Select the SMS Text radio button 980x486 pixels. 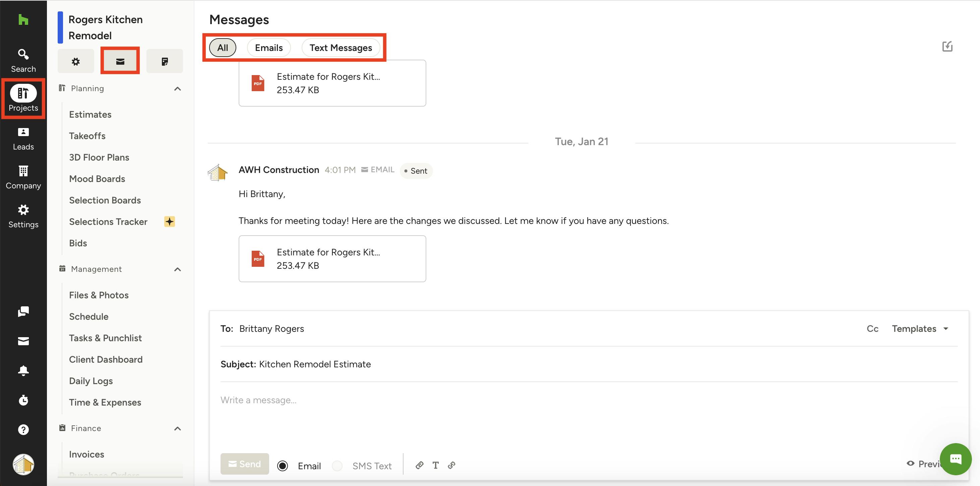coord(337,466)
